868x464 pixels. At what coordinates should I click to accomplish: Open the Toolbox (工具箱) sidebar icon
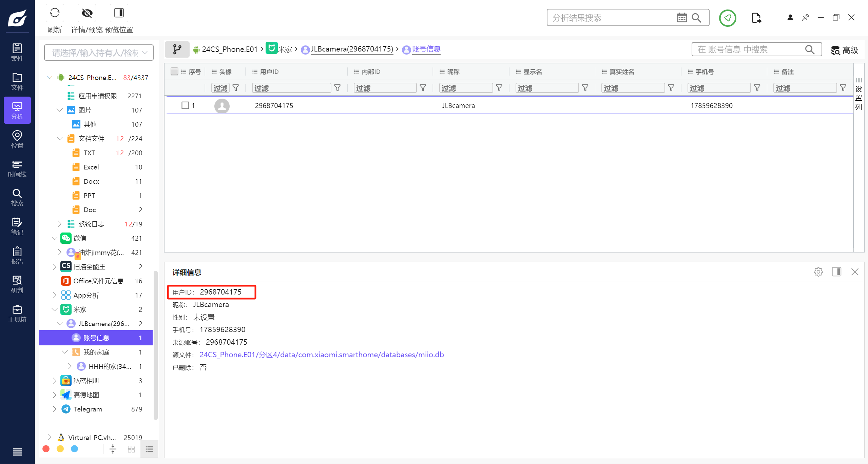tap(17, 314)
